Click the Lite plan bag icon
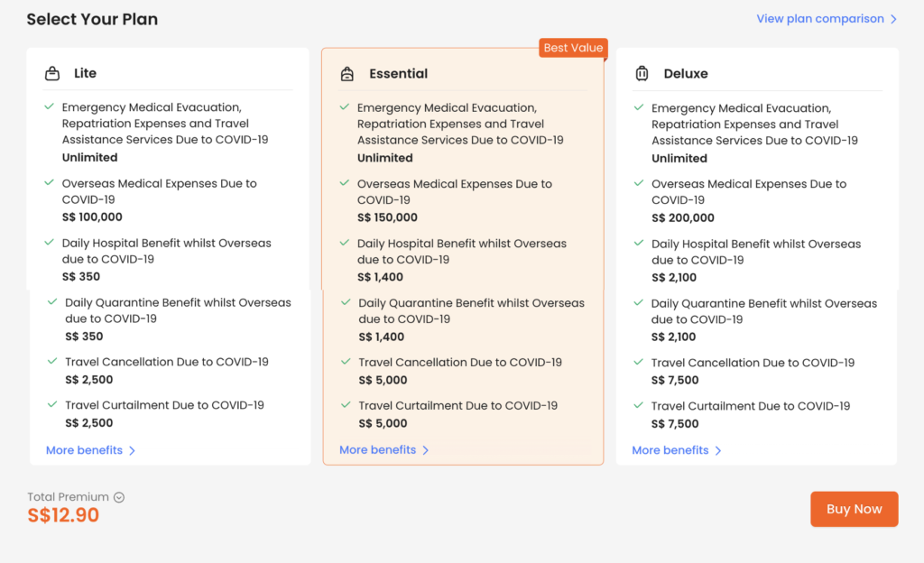 52,74
